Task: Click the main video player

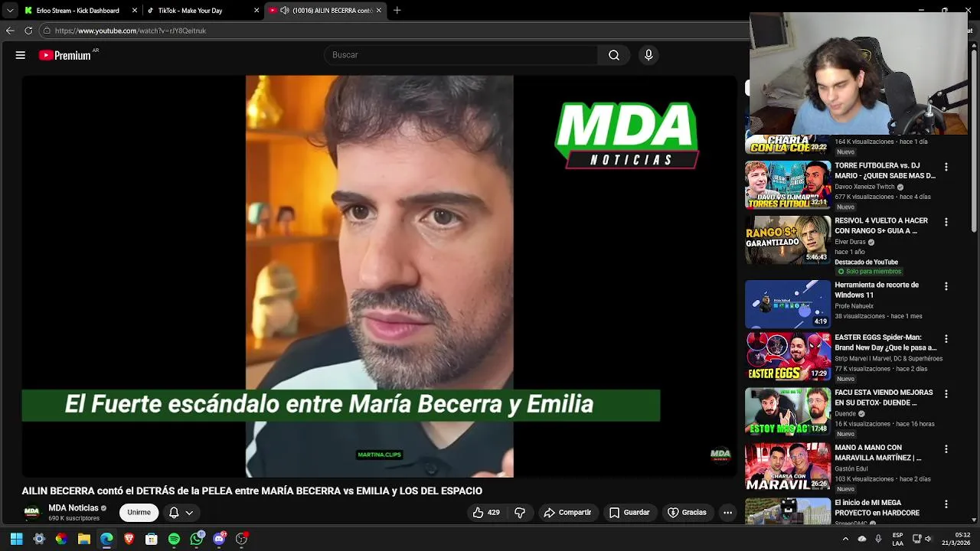Action: coord(379,275)
